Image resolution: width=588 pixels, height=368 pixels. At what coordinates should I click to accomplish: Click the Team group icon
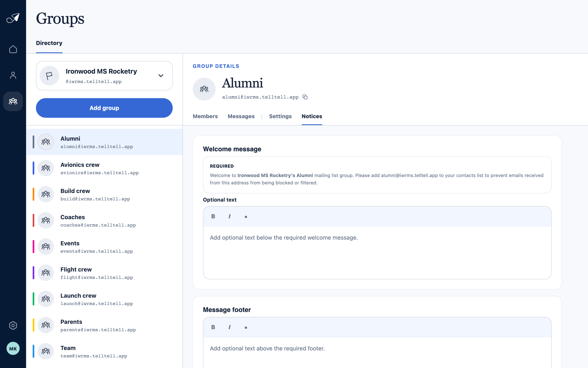[46, 351]
